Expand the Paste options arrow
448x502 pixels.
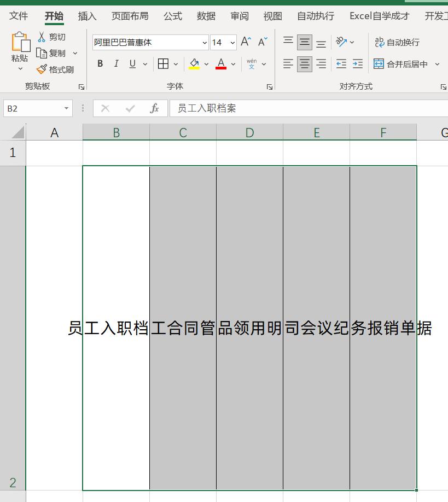20,68
